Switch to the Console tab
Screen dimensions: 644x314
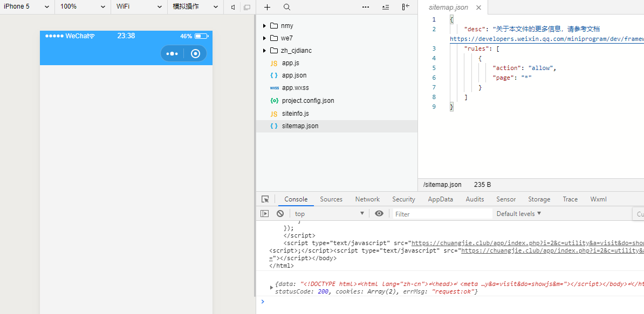(296, 199)
